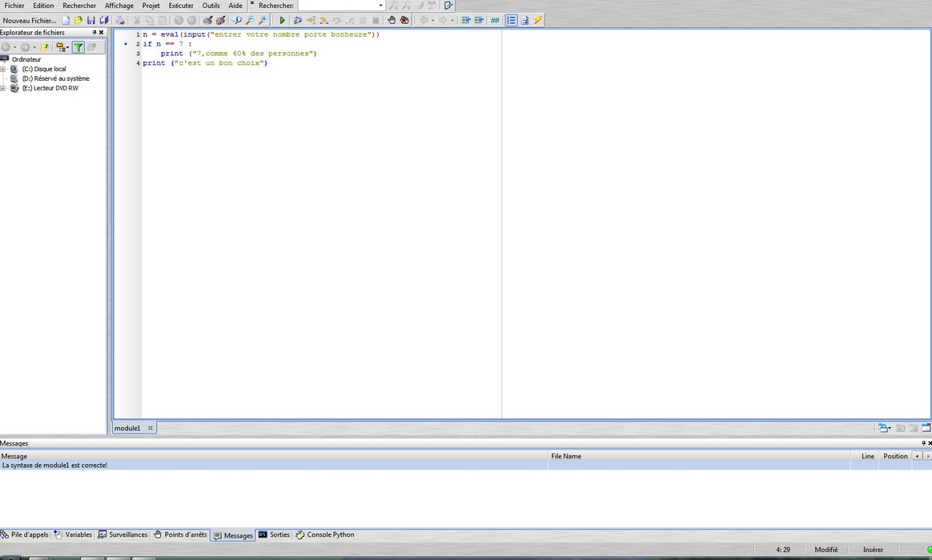Open the Exécuter menu
932x560 pixels.
point(181,6)
